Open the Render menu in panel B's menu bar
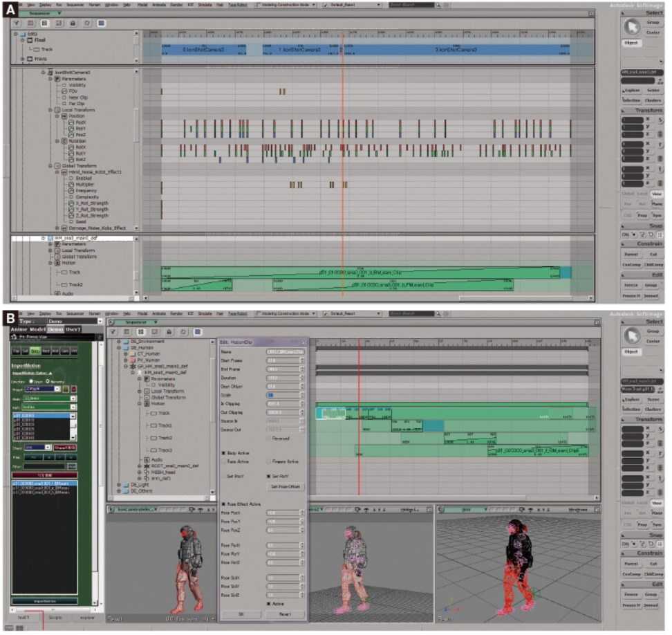Screen dimensions: 672x635 pyautogui.click(x=176, y=314)
